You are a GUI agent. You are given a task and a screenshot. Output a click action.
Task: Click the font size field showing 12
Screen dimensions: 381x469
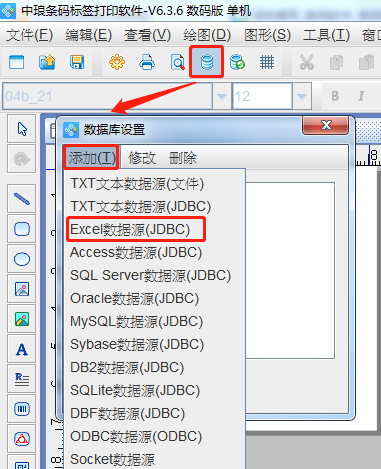262,96
